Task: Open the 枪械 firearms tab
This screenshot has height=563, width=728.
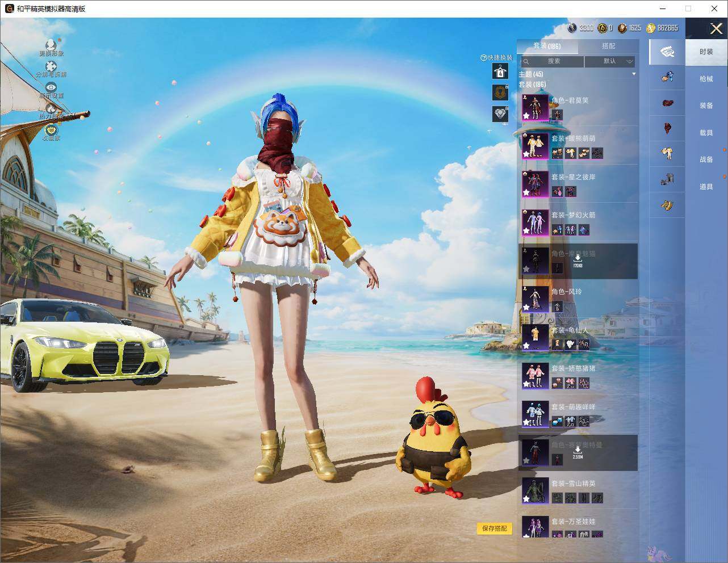Action: [x=706, y=79]
